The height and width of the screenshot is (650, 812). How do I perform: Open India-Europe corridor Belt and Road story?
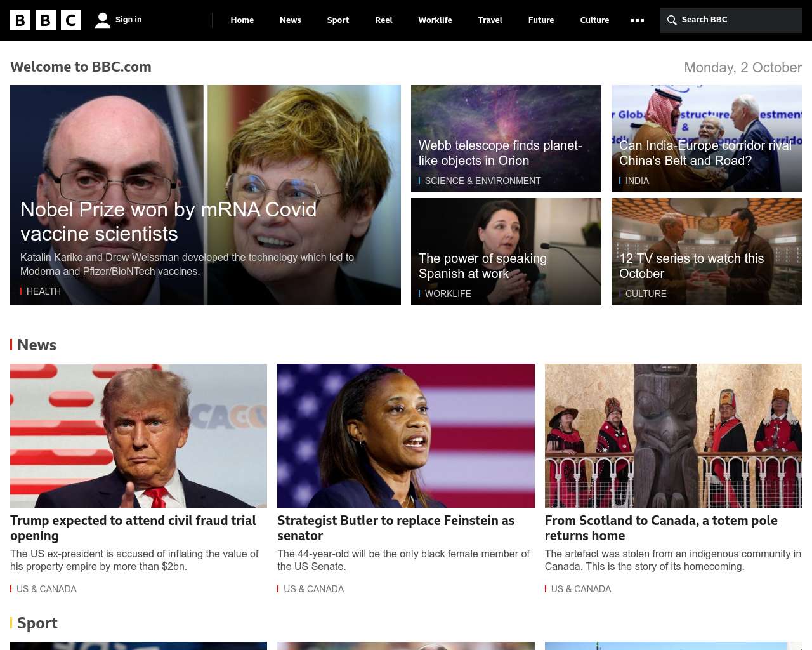[705, 153]
